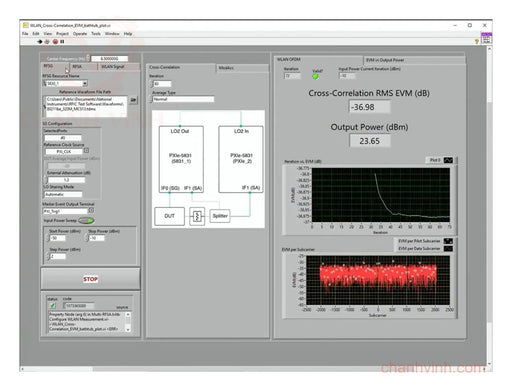Click the LabVIEW VI icon in title bar

tap(25, 25)
